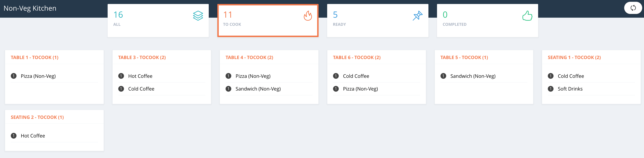Click the refresh icon button
The width and height of the screenshot is (644, 158).
pos(633,8)
